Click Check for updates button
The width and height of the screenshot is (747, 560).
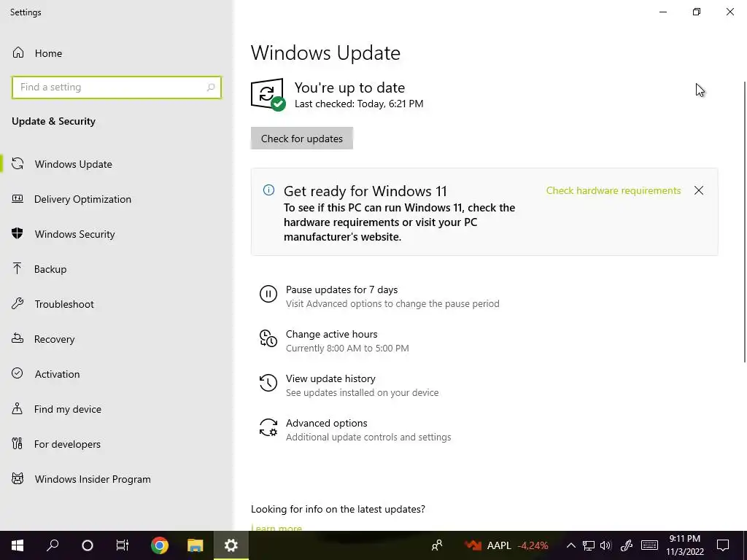(x=301, y=138)
